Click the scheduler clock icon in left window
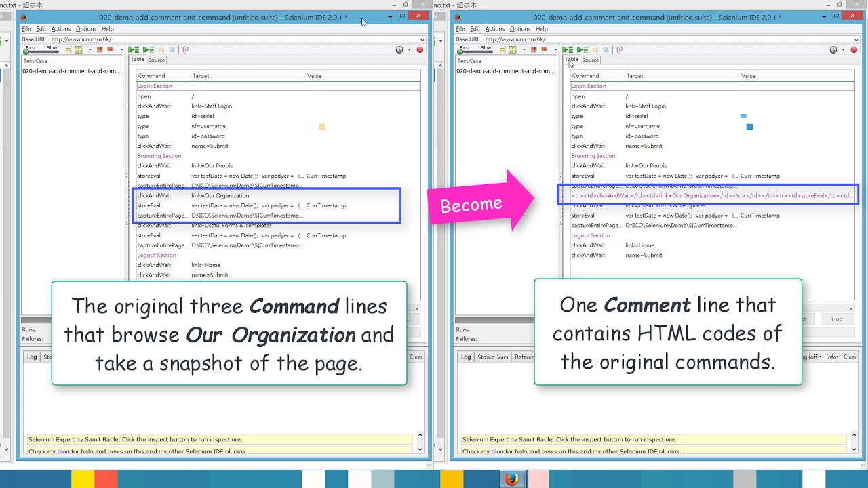The width and height of the screenshot is (868, 488). tap(399, 49)
